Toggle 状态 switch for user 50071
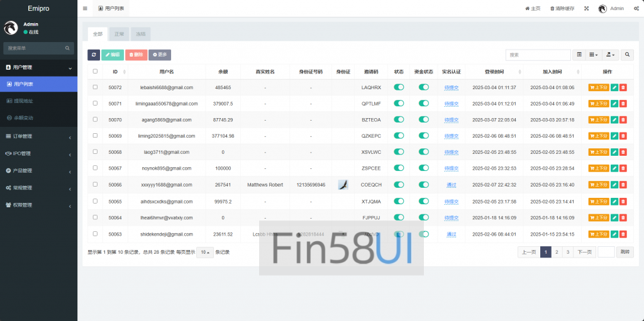Viewport: 644px width, 321px height. (x=399, y=104)
